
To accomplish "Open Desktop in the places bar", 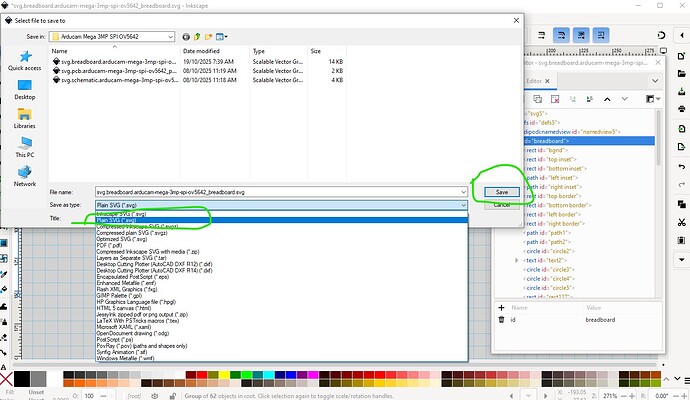I will [25, 90].
